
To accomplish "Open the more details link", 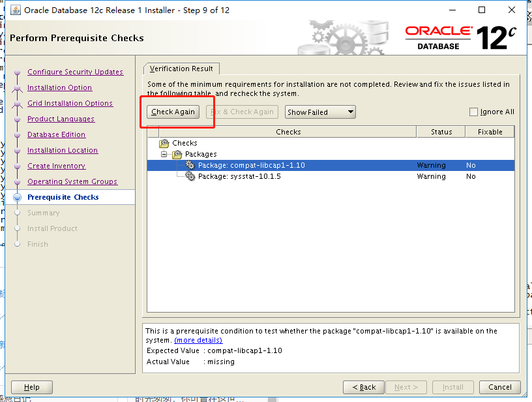I will tap(198, 340).
